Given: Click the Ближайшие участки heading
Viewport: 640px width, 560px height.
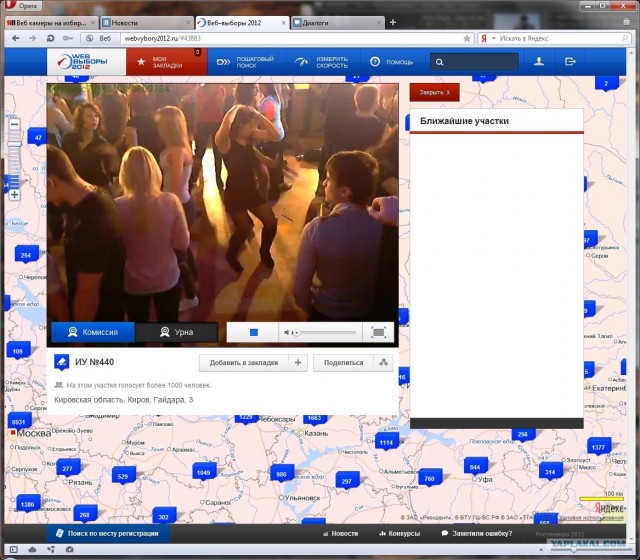Looking at the screenshot, I should 464,121.
